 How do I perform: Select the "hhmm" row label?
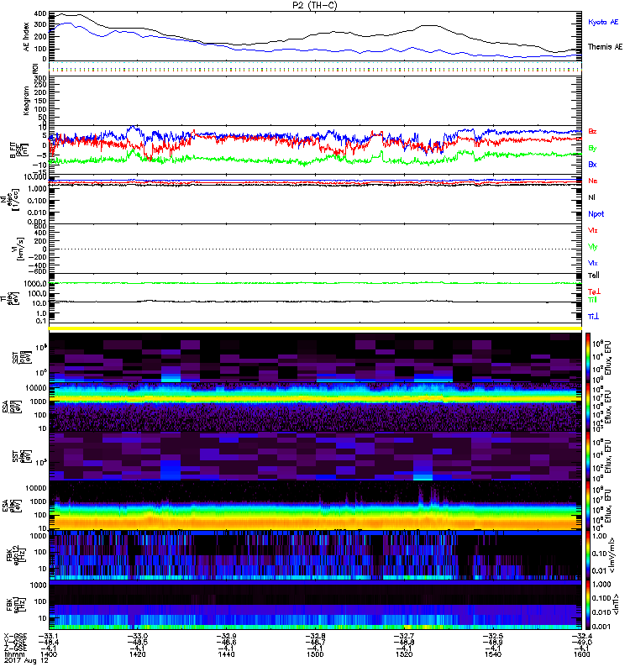[13, 654]
